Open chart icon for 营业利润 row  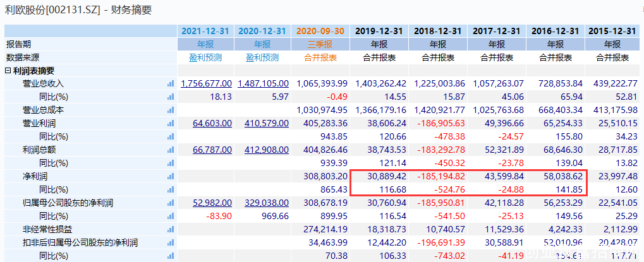(171, 123)
